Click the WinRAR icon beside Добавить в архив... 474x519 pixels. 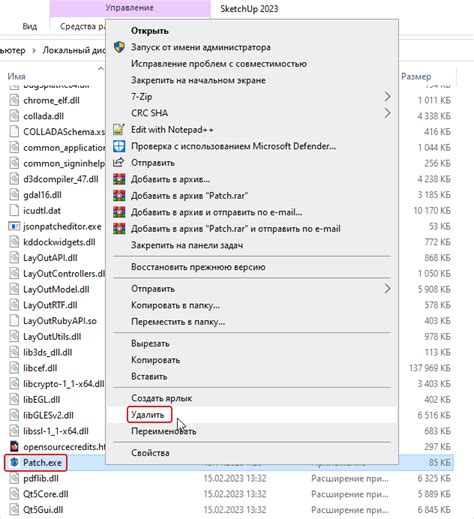click(x=119, y=179)
